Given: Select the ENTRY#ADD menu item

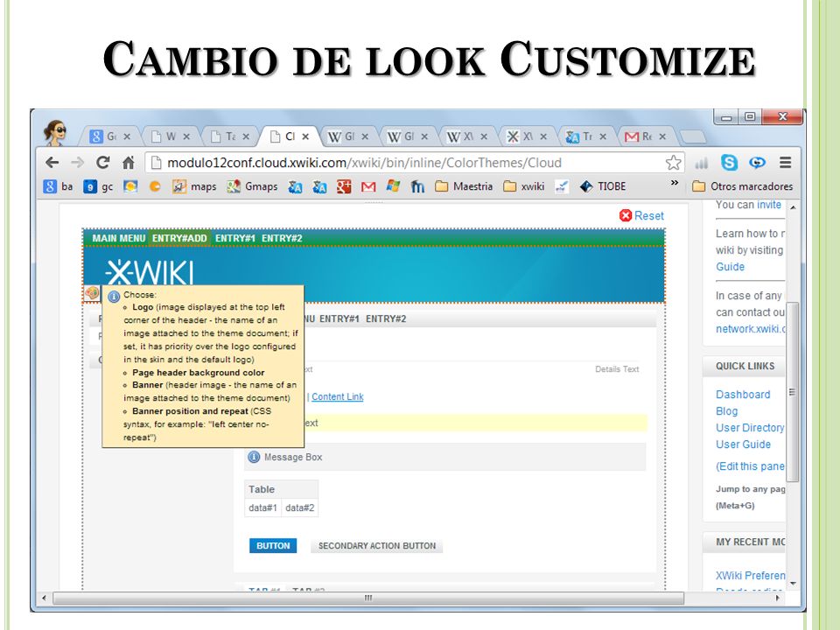Looking at the screenshot, I should [x=179, y=238].
